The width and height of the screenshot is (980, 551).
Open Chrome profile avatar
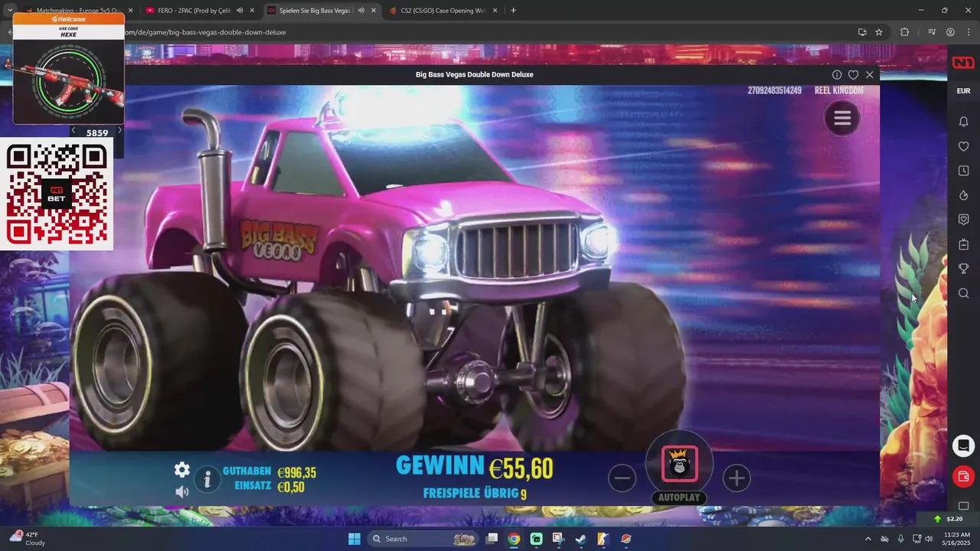950,32
